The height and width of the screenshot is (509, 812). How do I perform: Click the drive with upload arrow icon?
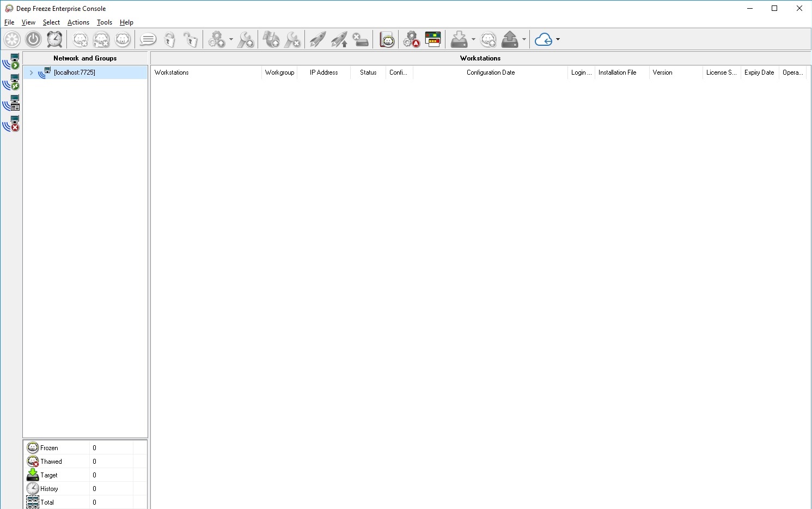[x=510, y=39]
